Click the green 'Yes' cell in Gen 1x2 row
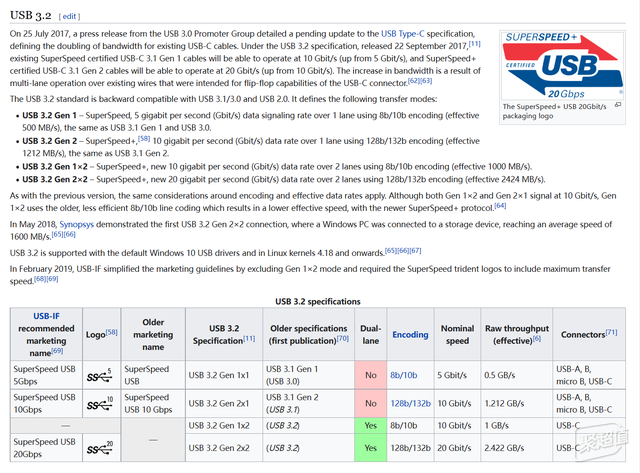The width and height of the screenshot is (640, 473). pos(371,425)
